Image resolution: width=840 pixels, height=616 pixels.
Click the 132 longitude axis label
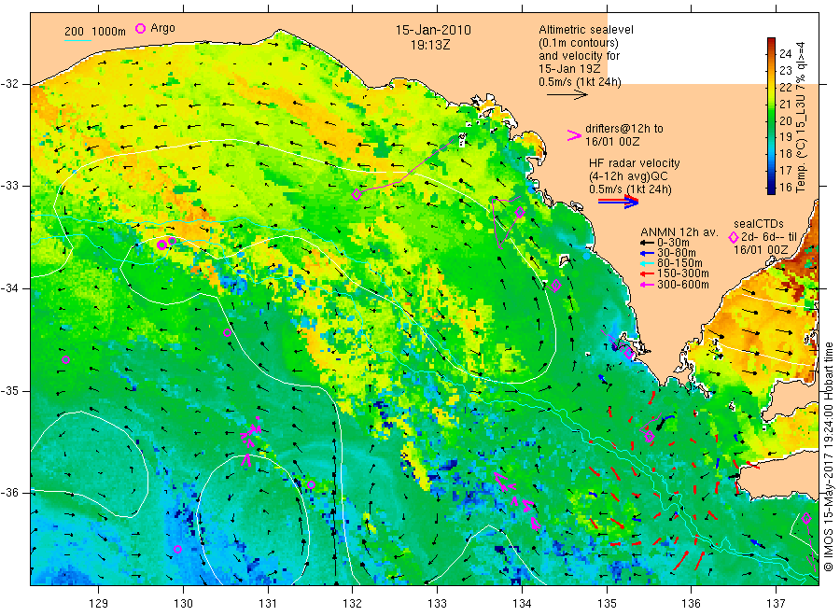coord(352,604)
